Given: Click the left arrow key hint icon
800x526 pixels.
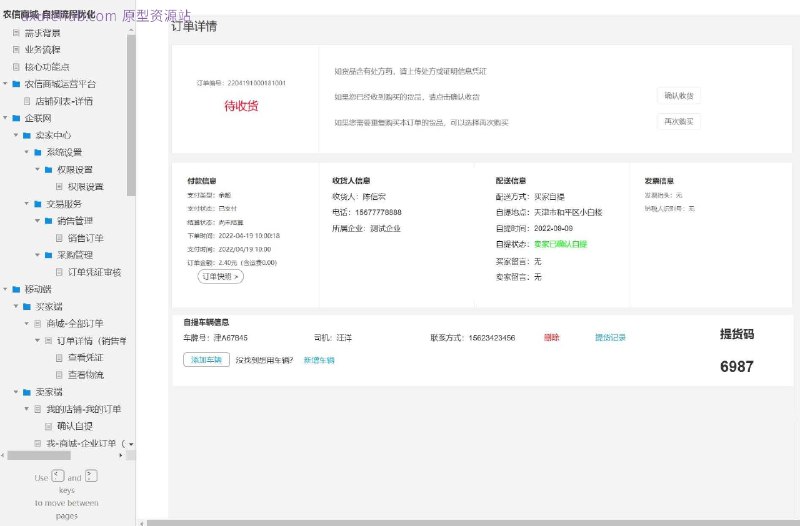Looking at the screenshot, I should tap(58, 476).
